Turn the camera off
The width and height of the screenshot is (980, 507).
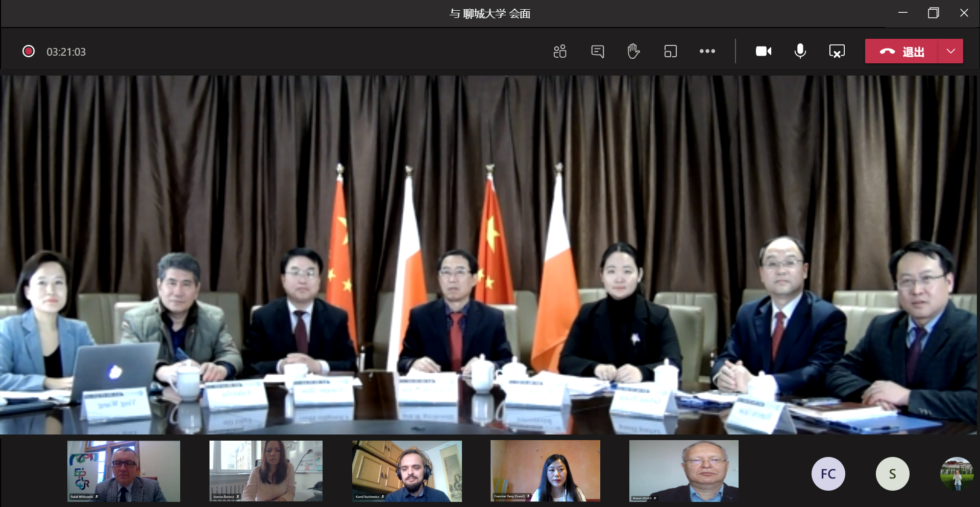coord(763,51)
